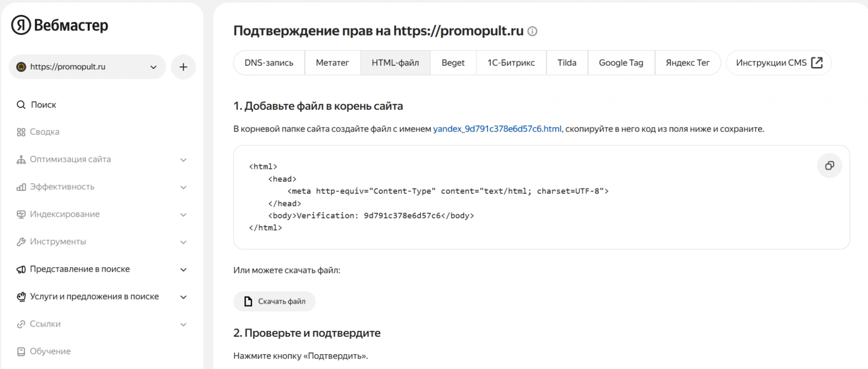Switch to DNS-запись tab

[x=269, y=63]
